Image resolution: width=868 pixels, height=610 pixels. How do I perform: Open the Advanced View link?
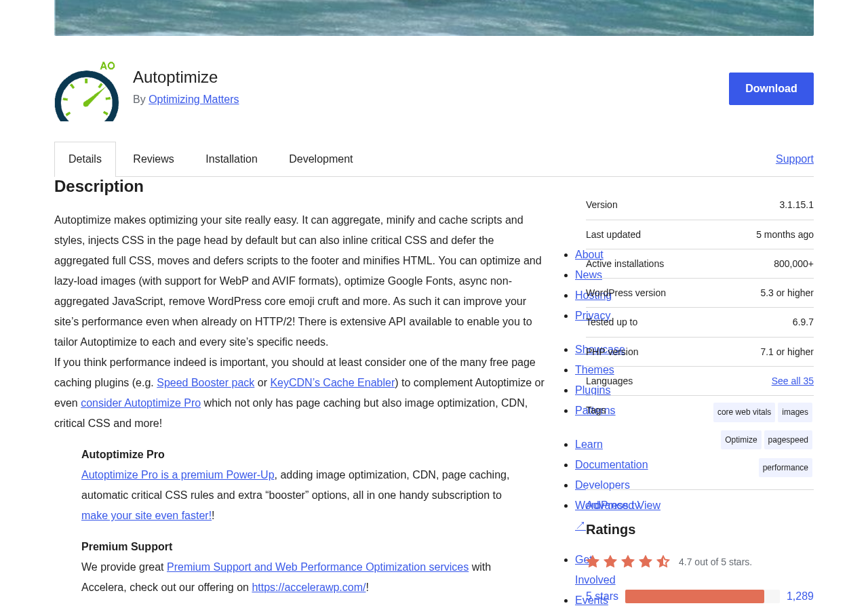coord(623,505)
